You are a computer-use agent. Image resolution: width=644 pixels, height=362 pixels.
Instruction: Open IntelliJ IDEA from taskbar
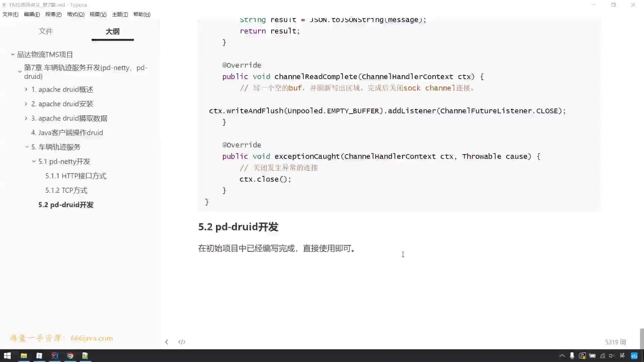pyautogui.click(x=55, y=356)
